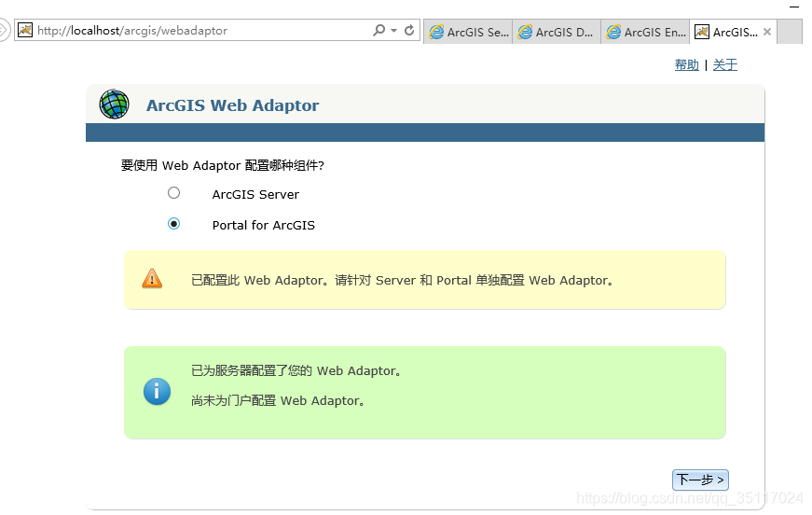The image size is (812, 515).
Task: Click the IE icon on ArcGIS En... tab
Action: click(x=613, y=32)
